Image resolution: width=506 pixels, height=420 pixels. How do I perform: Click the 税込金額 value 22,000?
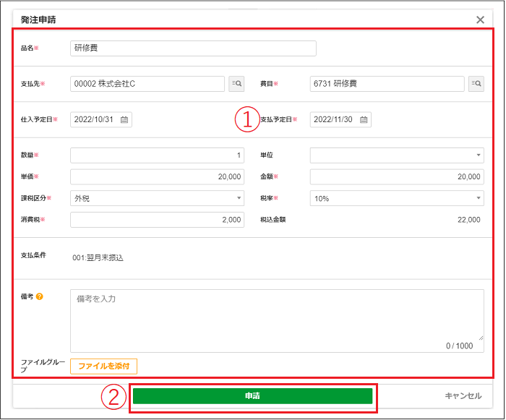click(469, 220)
